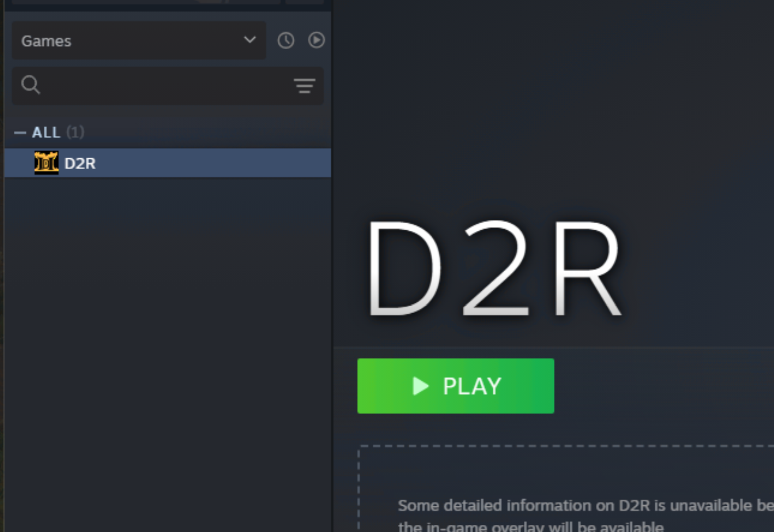Select D2R in the games list

point(168,163)
